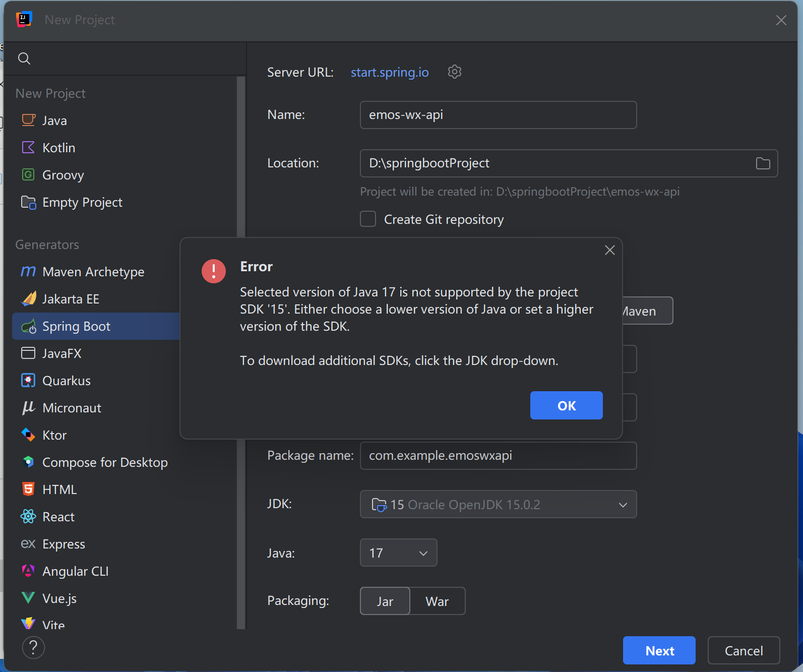Select War packaging option

click(x=437, y=601)
